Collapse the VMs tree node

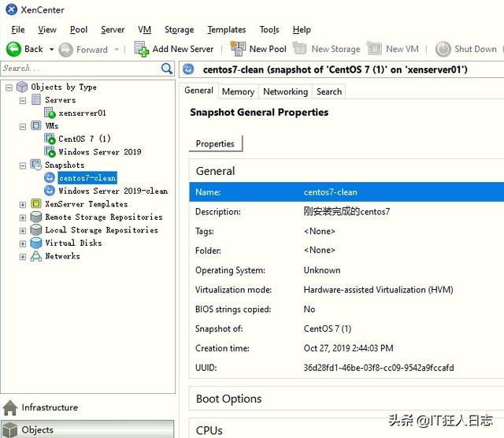coord(23,126)
